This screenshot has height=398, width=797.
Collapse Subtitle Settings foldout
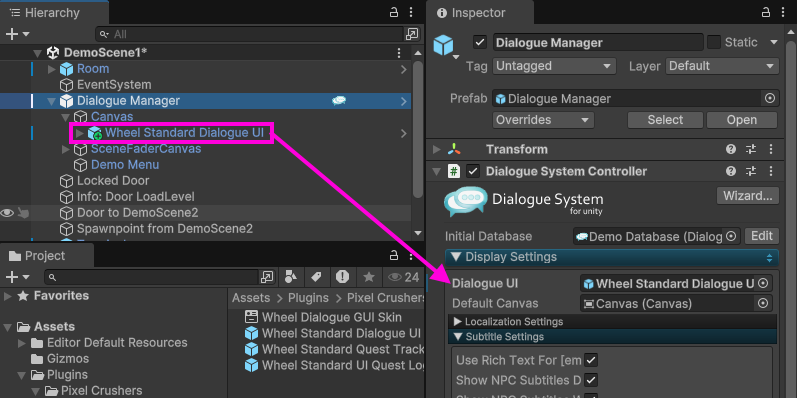(457, 336)
